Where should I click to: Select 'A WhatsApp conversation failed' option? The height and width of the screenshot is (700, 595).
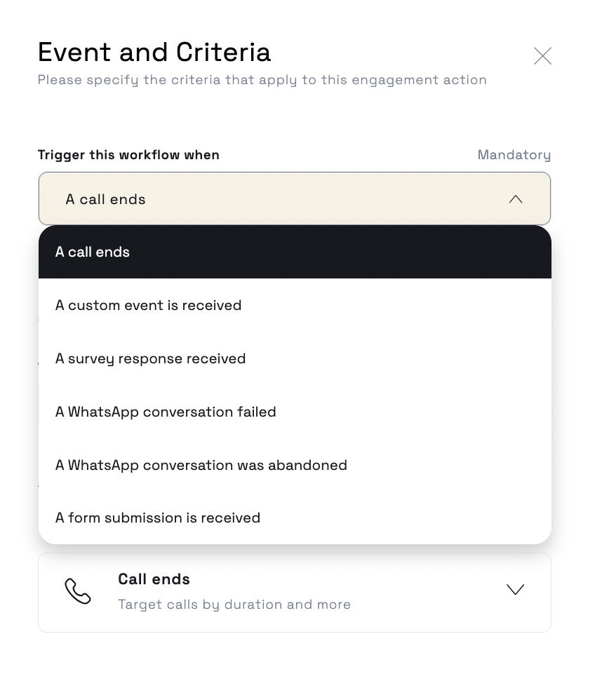point(295,412)
